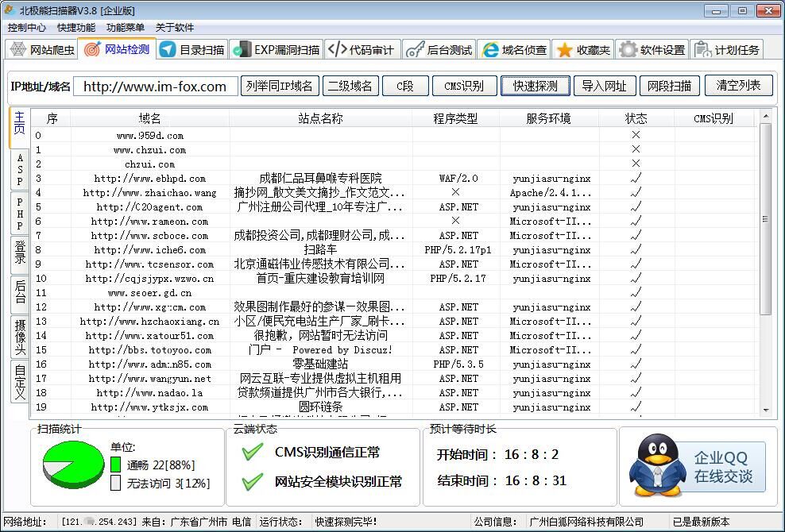
Task: Click the scan statistics pie chart
Action: 73,465
